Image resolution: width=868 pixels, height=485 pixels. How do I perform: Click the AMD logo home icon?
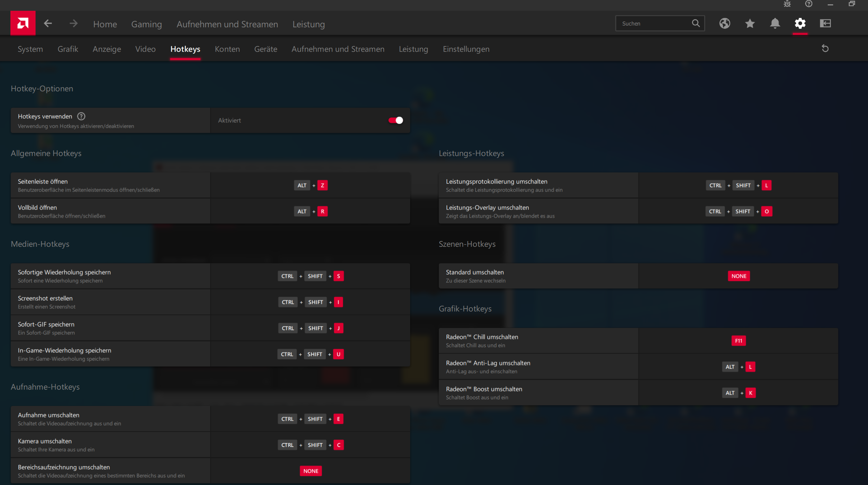point(23,23)
